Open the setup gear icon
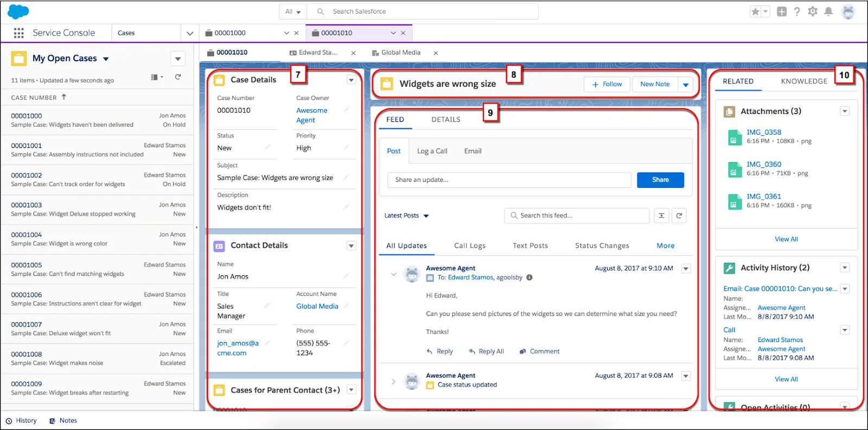The width and height of the screenshot is (868, 430). point(813,11)
